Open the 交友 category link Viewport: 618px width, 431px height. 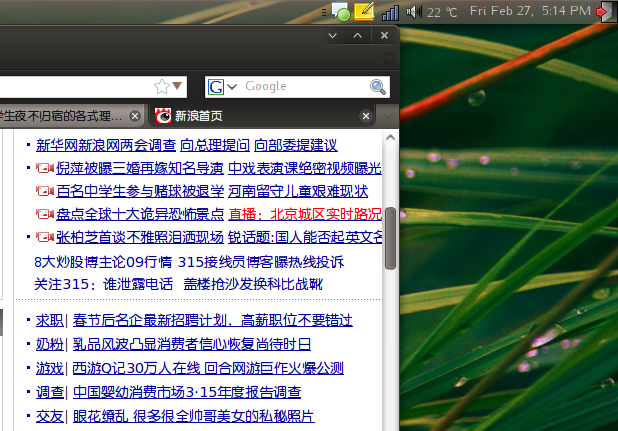tap(50, 416)
